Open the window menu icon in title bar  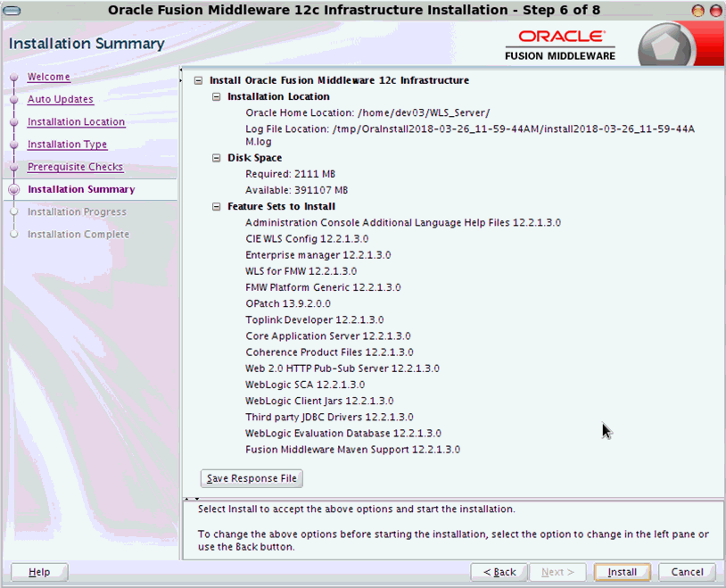click(x=12, y=10)
